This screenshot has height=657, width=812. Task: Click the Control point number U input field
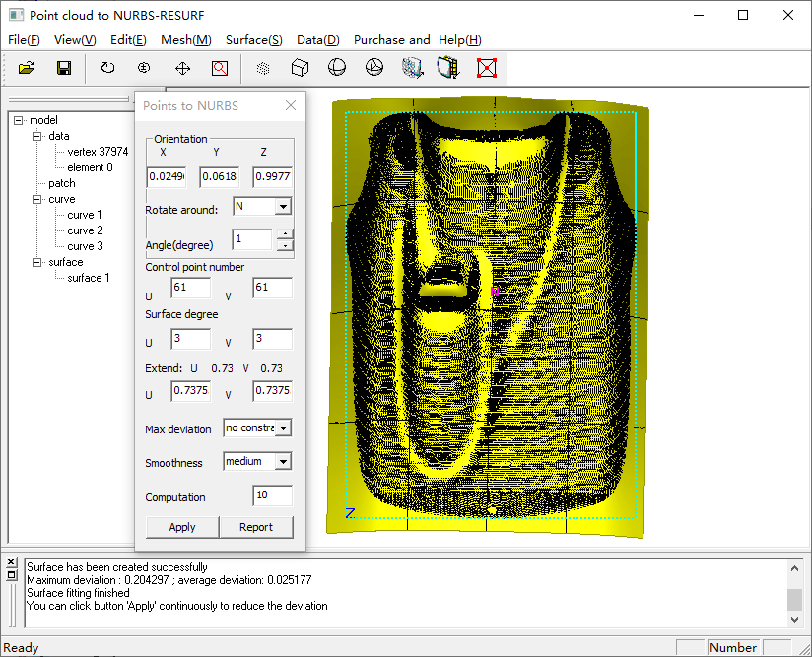coord(189,287)
